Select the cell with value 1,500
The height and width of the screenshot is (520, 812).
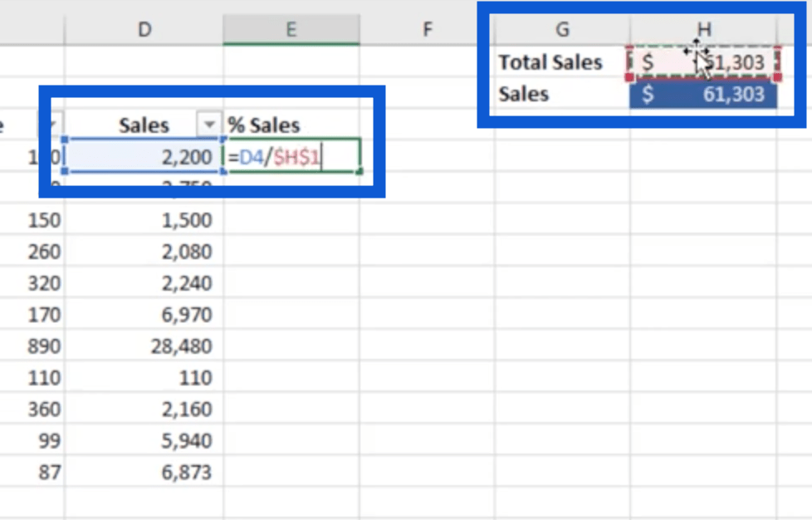pos(144,219)
